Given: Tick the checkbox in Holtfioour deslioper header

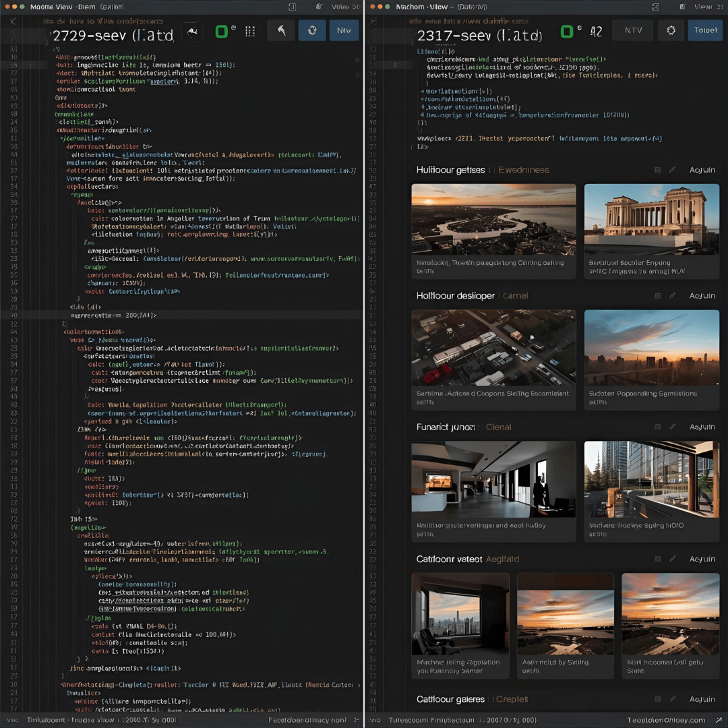Looking at the screenshot, I should pos(658,296).
